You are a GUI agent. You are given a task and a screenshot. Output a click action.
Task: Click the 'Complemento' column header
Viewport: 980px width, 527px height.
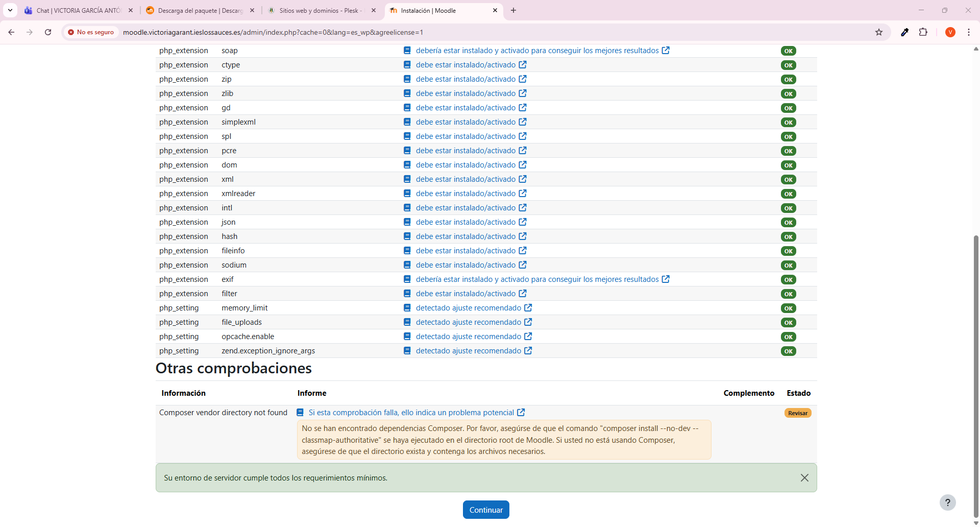[x=749, y=393]
